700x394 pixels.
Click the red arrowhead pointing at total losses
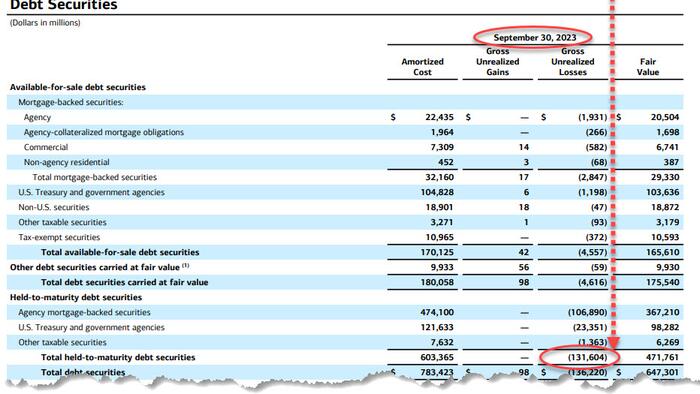point(613,343)
